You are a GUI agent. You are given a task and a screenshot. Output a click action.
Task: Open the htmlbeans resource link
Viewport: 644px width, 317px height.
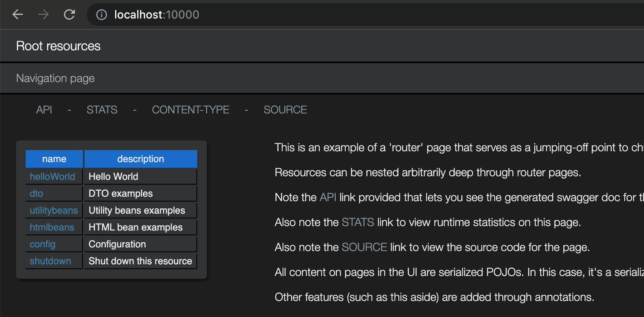click(52, 227)
